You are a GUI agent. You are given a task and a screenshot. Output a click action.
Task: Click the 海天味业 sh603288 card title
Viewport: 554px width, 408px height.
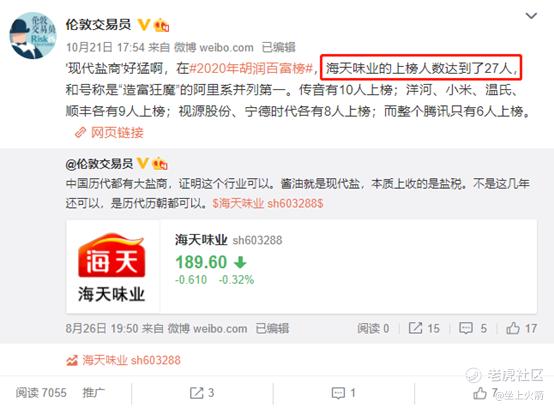pos(229,240)
